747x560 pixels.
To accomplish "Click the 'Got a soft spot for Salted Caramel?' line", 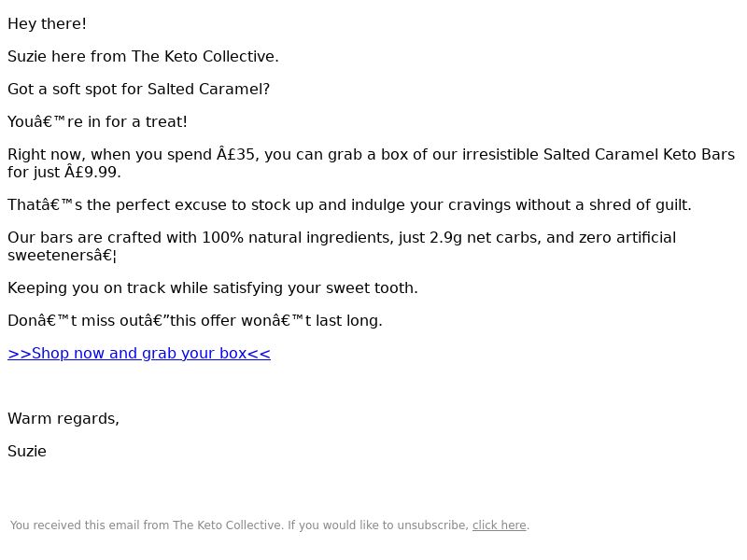I will 138,90.
